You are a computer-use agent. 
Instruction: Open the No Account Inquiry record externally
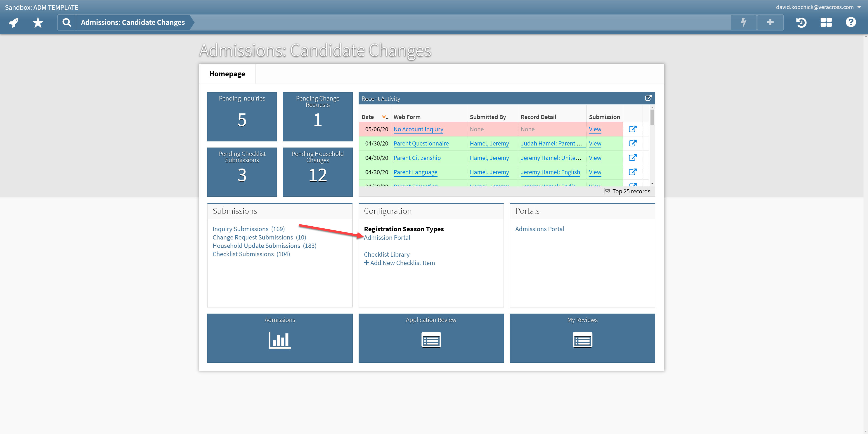pyautogui.click(x=633, y=129)
